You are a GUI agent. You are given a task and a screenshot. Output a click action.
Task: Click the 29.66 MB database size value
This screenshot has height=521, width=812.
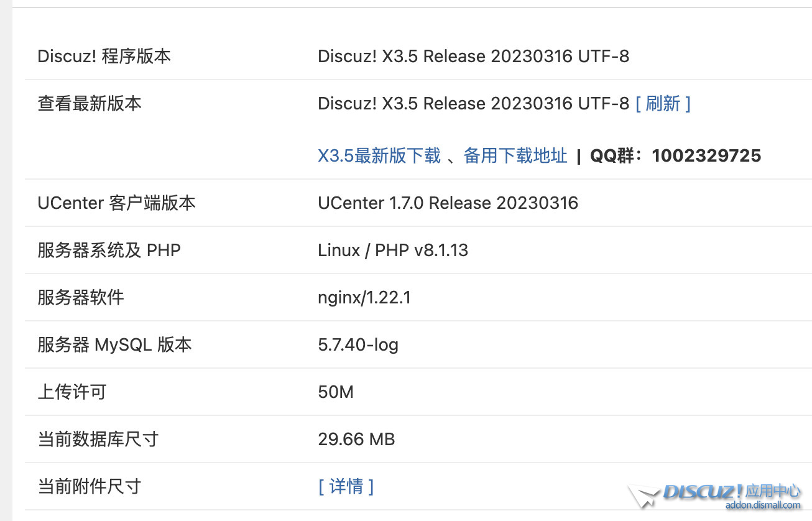pyautogui.click(x=356, y=439)
